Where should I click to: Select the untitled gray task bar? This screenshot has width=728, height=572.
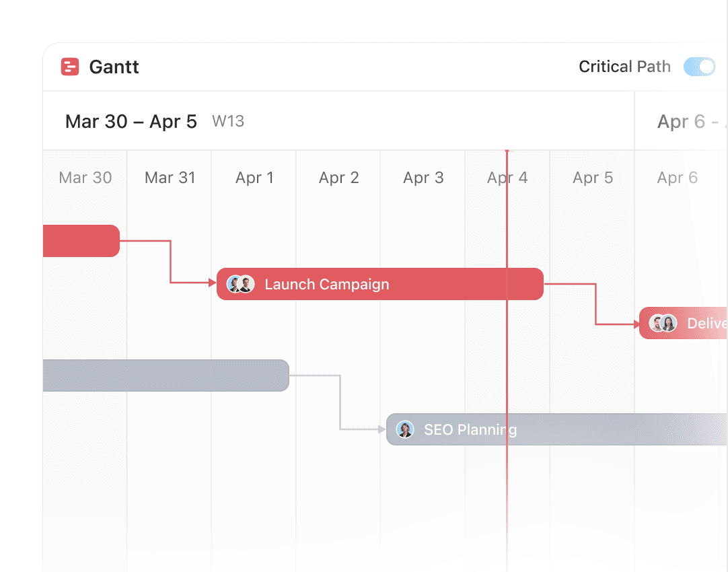pyautogui.click(x=166, y=376)
